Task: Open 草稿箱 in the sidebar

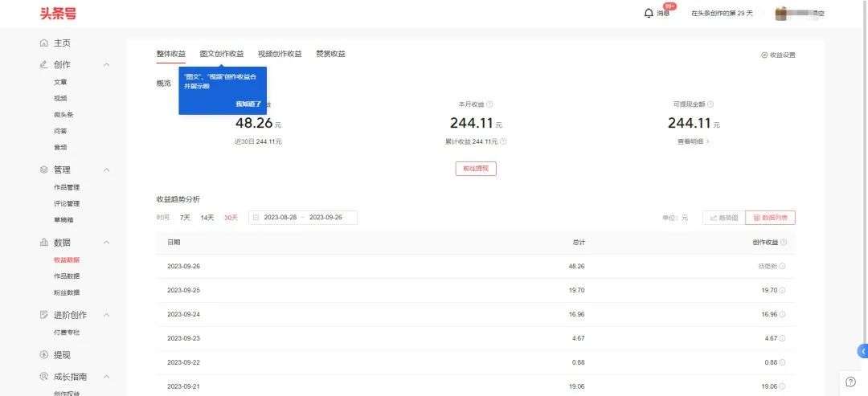Action: (63, 220)
